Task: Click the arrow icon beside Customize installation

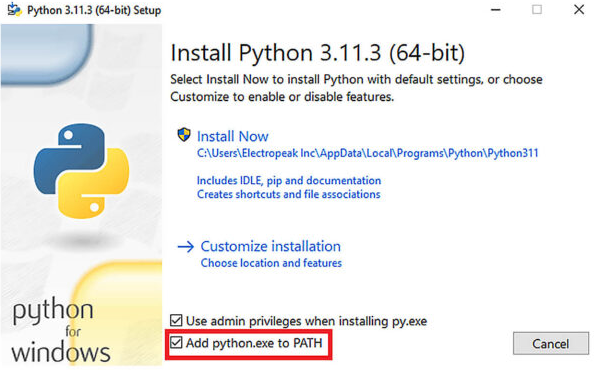Action: 186,247
